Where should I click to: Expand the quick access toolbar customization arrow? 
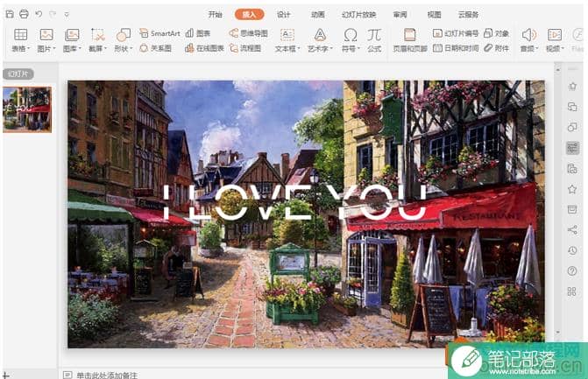[67, 15]
